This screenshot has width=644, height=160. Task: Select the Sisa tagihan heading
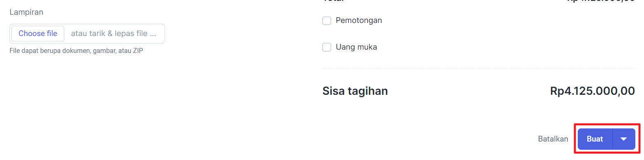pyautogui.click(x=355, y=91)
